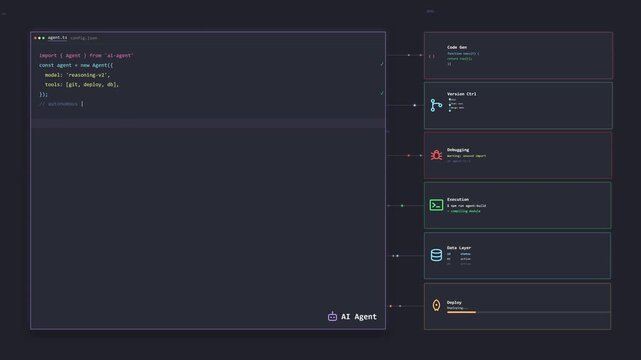The width and height of the screenshot is (641, 360).
Task: Click the Deploy progress bar
Action: click(x=529, y=312)
